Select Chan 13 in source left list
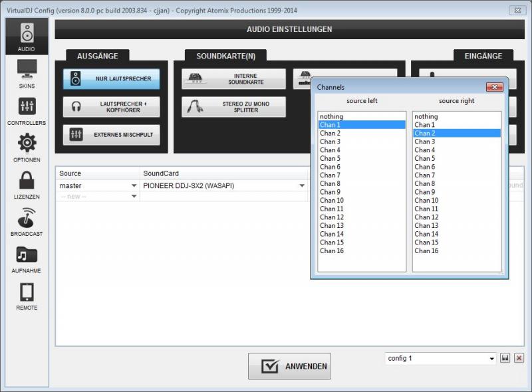The image size is (532, 392). click(x=362, y=225)
